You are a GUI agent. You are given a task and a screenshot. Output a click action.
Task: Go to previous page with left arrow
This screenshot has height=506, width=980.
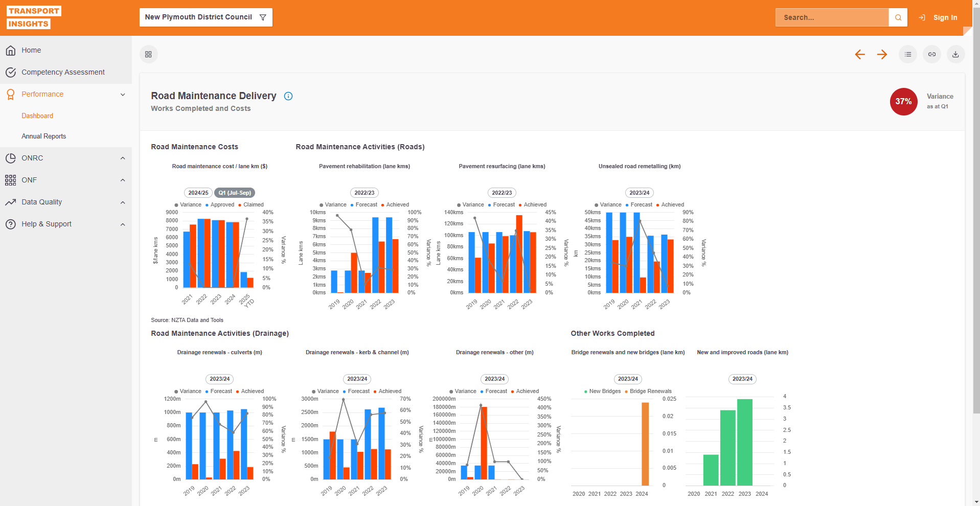[860, 54]
